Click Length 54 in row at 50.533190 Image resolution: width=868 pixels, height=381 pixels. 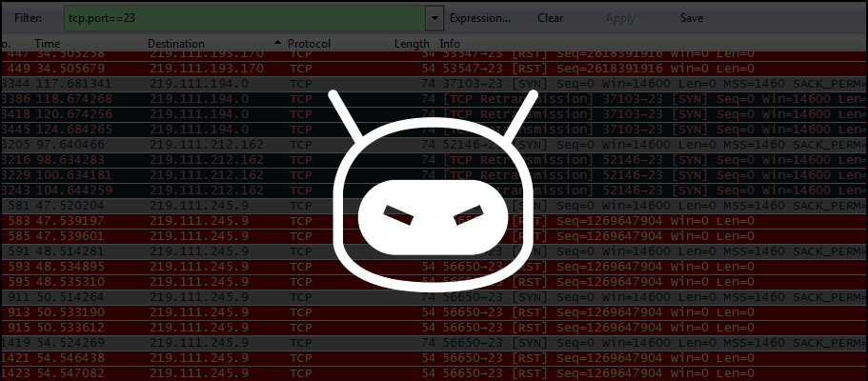(429, 312)
